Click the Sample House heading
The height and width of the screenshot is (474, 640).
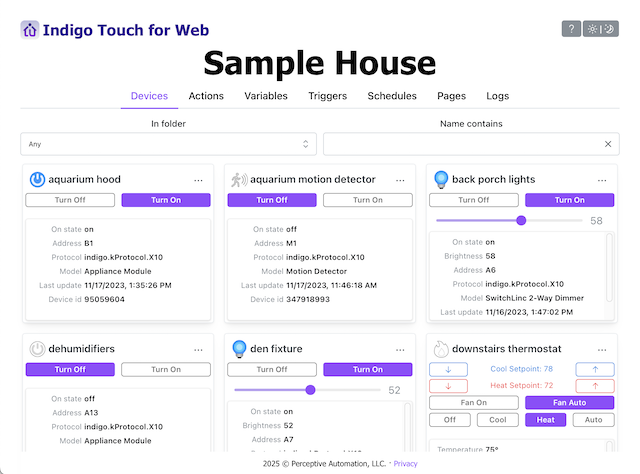(320, 63)
